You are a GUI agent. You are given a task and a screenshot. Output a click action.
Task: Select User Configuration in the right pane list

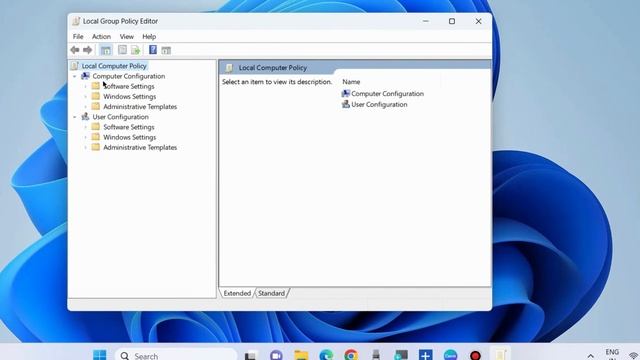point(375,104)
